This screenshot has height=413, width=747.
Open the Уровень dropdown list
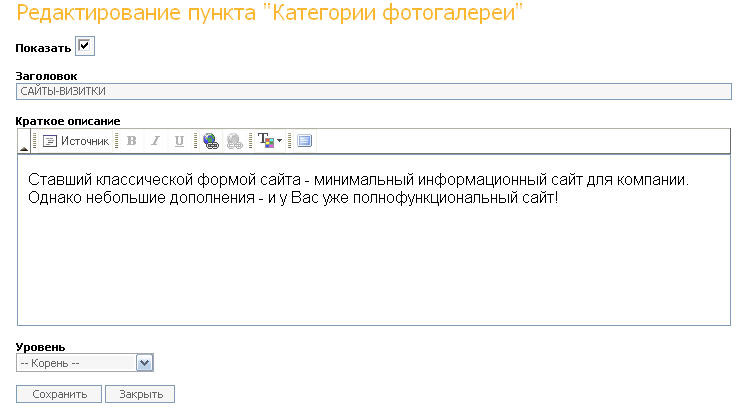85,363
